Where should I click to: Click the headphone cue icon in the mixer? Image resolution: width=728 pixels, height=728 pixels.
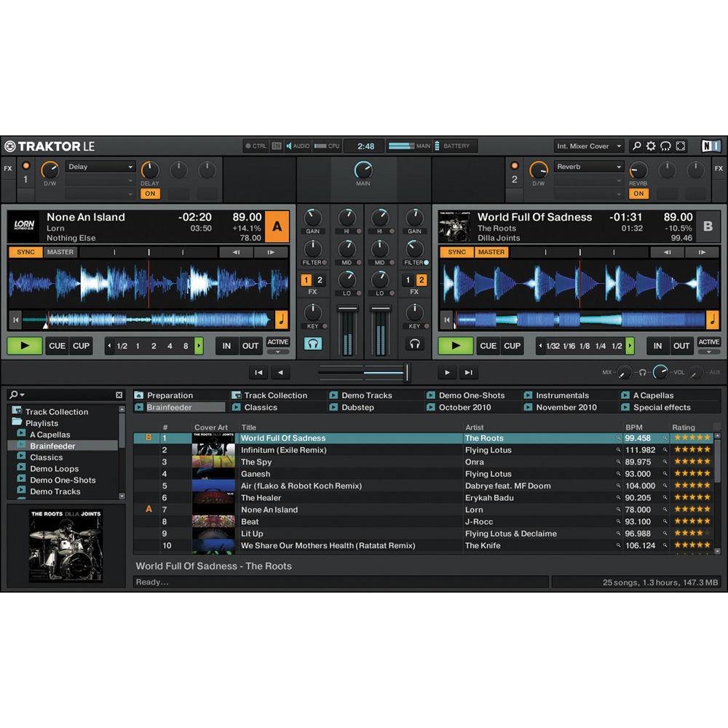313,343
